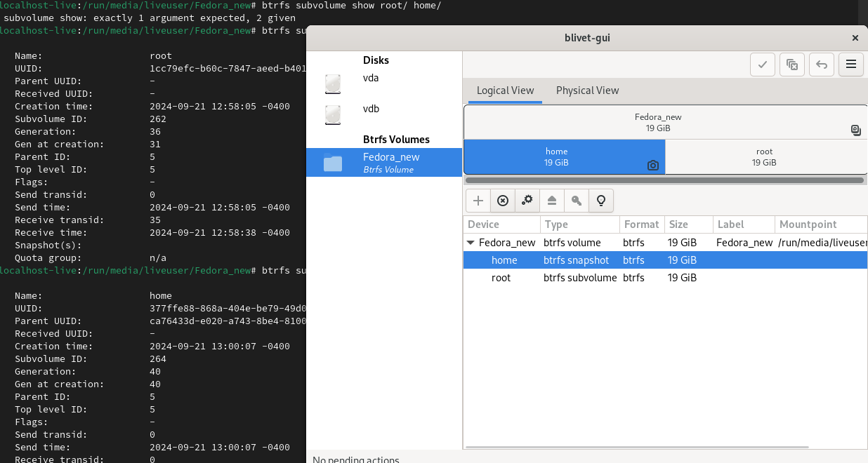Select the root 19 GiB block in the visualization
The height and width of the screenshot is (463, 868).
pos(766,157)
